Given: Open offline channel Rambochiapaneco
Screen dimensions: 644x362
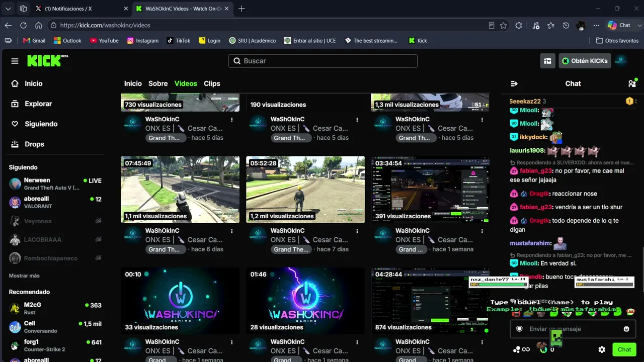Looking at the screenshot, I should 55,258.
